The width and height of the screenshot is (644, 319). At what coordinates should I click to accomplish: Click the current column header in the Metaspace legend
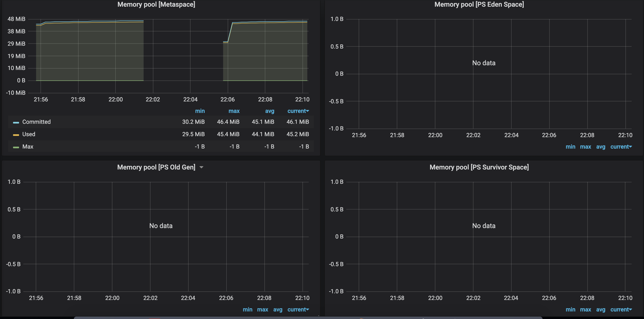[x=298, y=111]
